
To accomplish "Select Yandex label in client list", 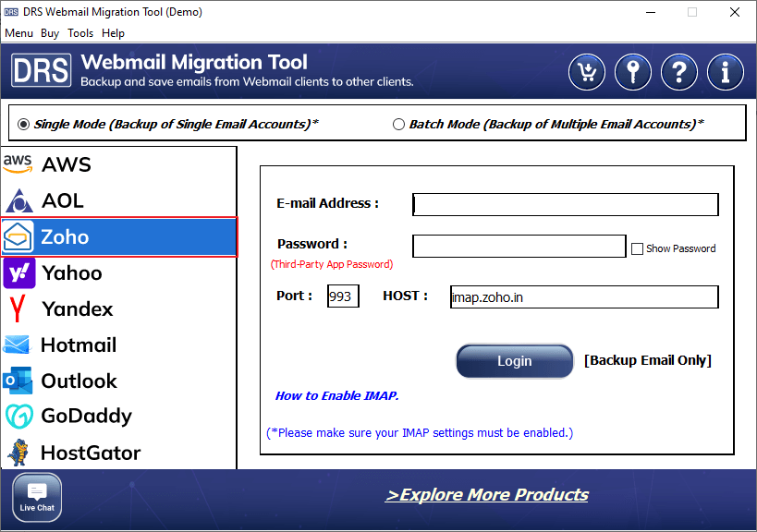I will coord(78,308).
